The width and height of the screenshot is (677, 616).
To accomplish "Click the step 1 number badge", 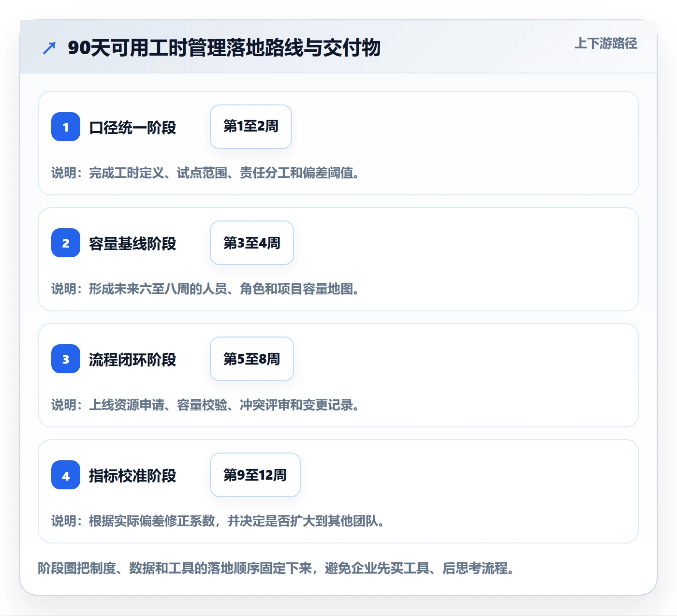I will click(x=66, y=127).
